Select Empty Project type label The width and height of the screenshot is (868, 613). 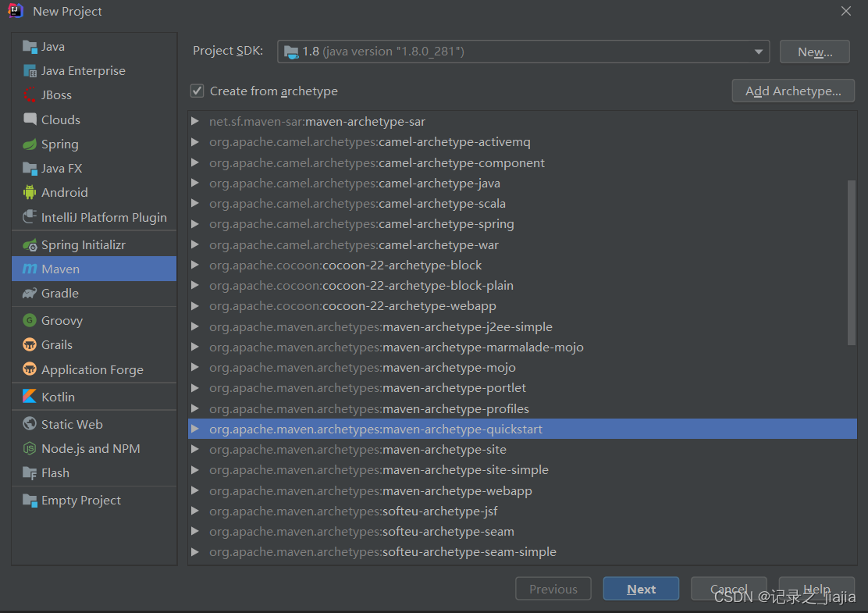81,500
